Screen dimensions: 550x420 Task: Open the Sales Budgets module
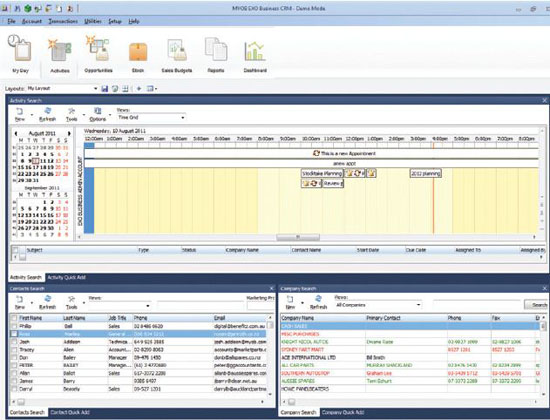coord(177,55)
